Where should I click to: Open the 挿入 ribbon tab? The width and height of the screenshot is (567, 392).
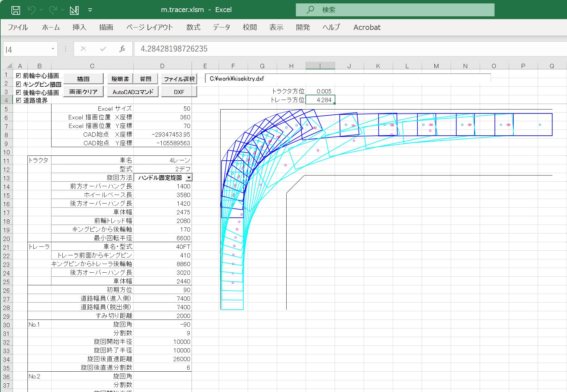pos(79,27)
